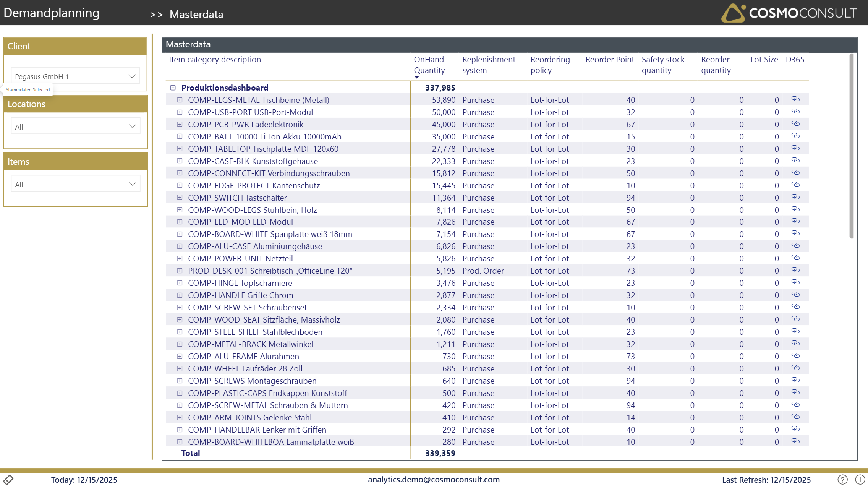Open the Locations dropdown
The width and height of the screenshot is (868, 488).
75,126
